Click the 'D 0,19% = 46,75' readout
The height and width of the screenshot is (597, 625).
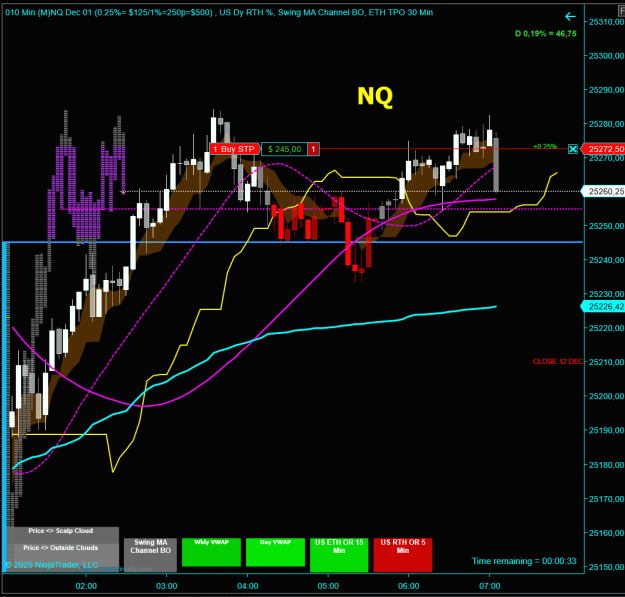(x=546, y=33)
